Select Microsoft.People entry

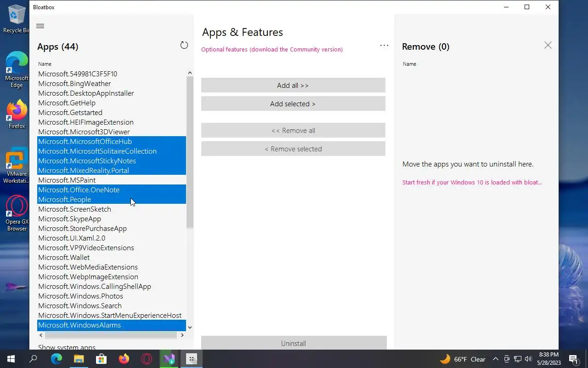pos(112,199)
